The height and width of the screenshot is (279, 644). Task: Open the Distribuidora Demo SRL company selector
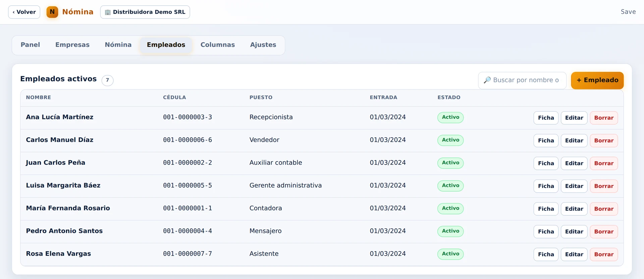(x=145, y=12)
